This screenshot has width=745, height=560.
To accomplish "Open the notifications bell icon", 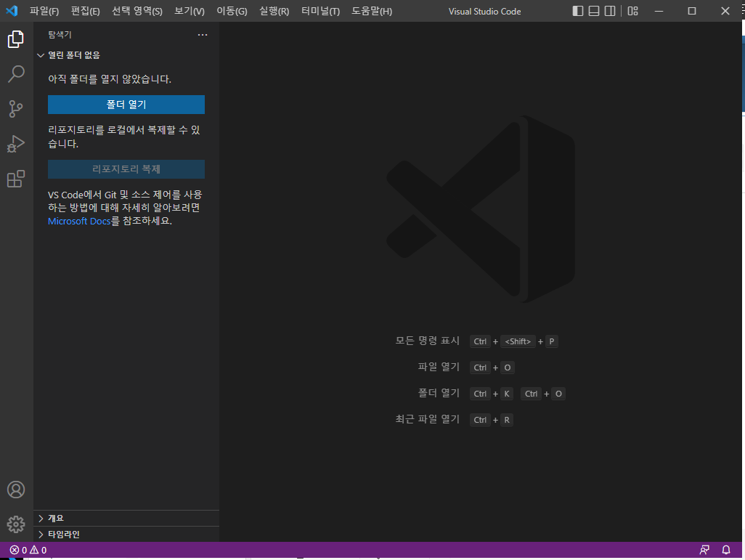I will (726, 550).
